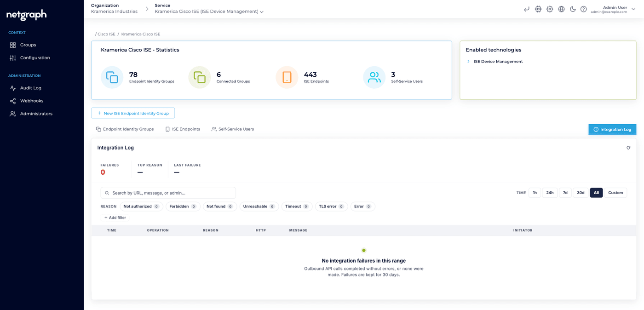Toggle the Unreachable reason filter
Viewport: 644px width, 310px height.
point(259,207)
